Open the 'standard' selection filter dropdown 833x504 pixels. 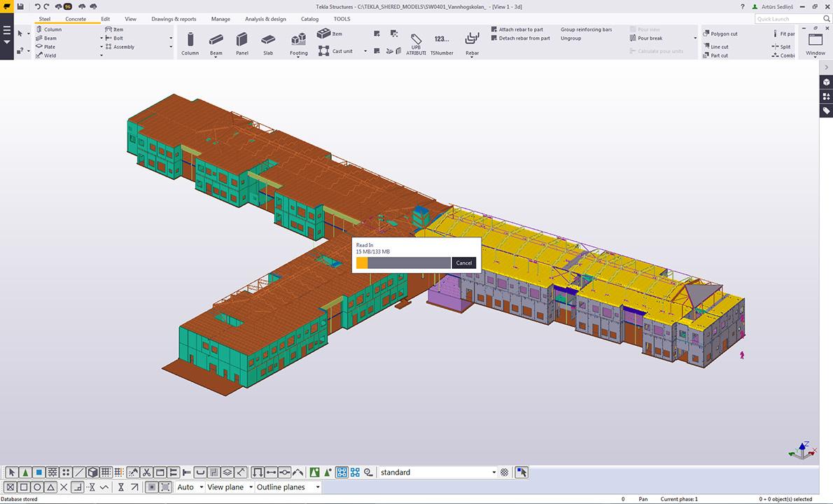coord(493,472)
